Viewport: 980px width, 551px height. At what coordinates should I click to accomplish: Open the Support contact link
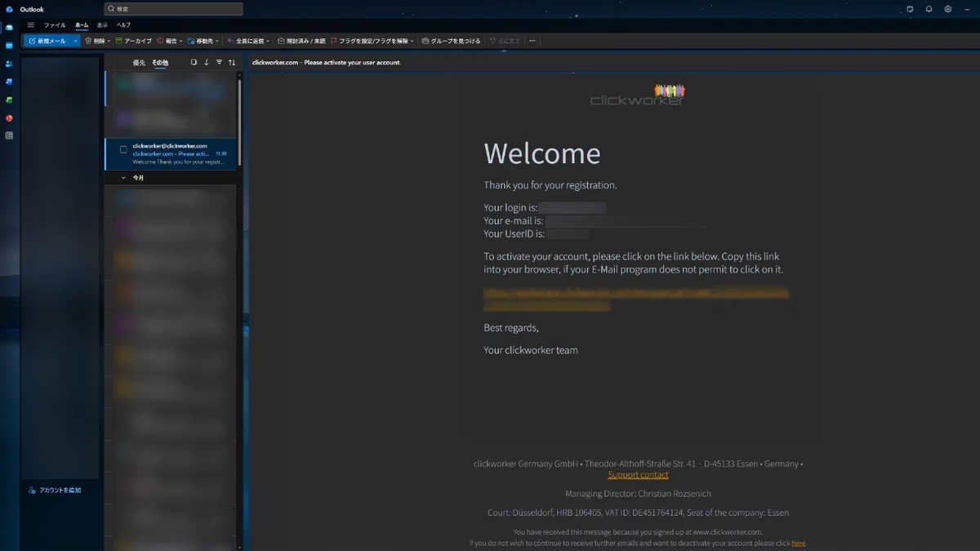click(x=638, y=474)
